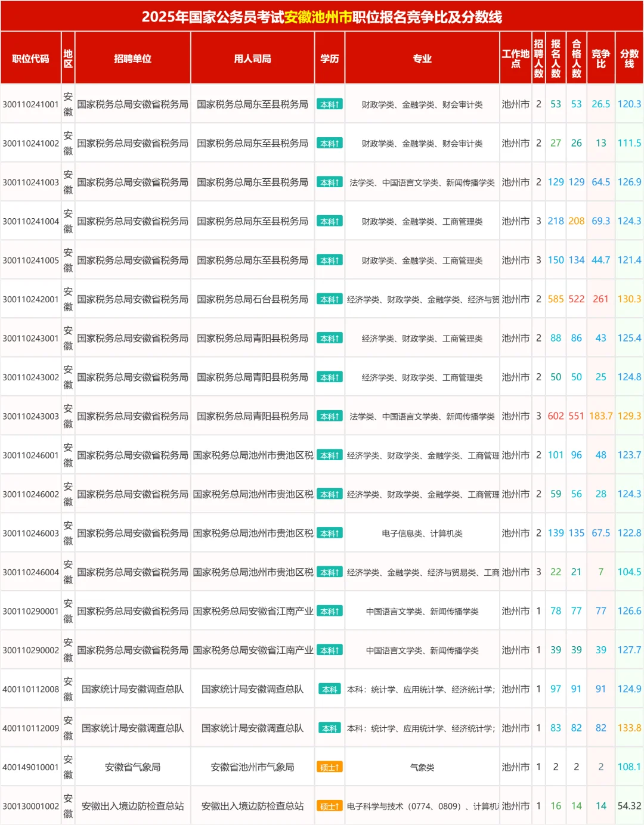
Task: Click score line value 120.3
Action: [629, 104]
